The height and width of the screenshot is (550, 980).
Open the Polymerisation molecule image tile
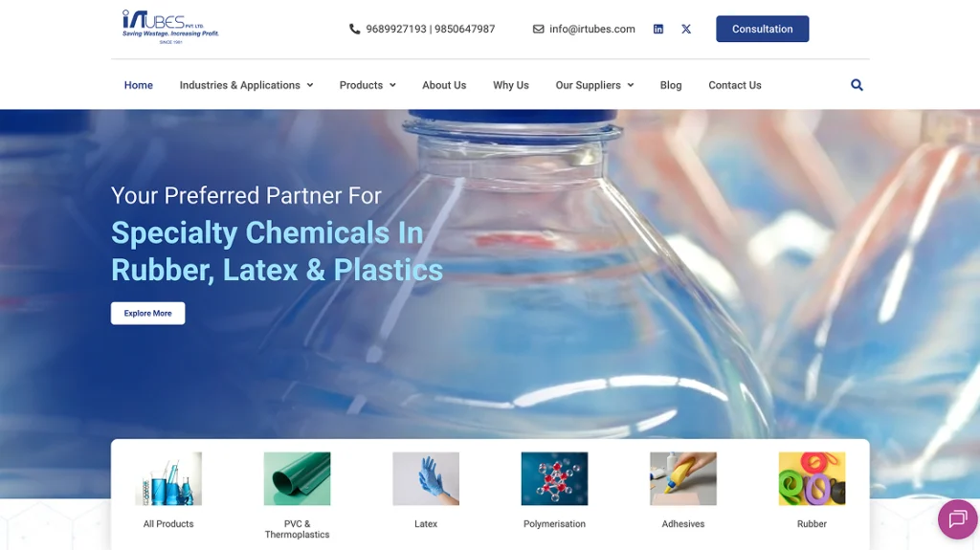(x=554, y=479)
